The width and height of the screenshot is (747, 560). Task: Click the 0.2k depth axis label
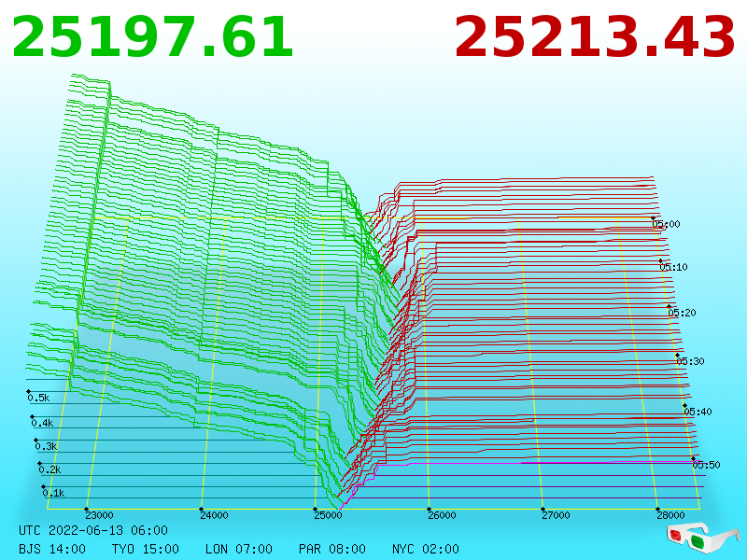click(50, 469)
